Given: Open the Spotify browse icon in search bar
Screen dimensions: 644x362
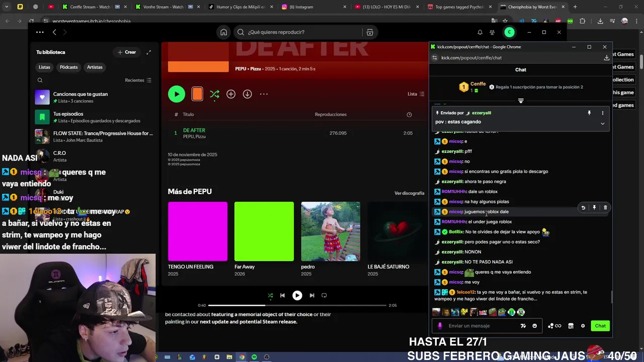Looking at the screenshot, I should 370,32.
